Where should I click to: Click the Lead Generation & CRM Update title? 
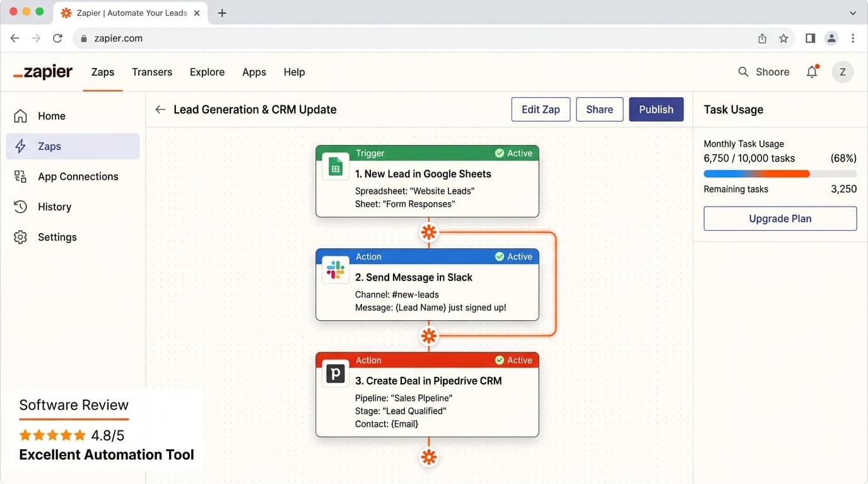(255, 110)
